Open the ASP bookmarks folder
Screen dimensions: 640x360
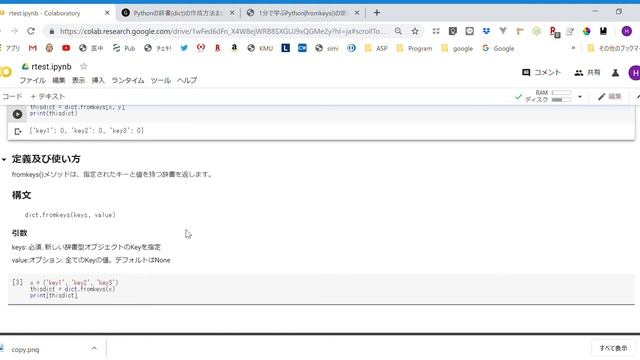click(376, 48)
